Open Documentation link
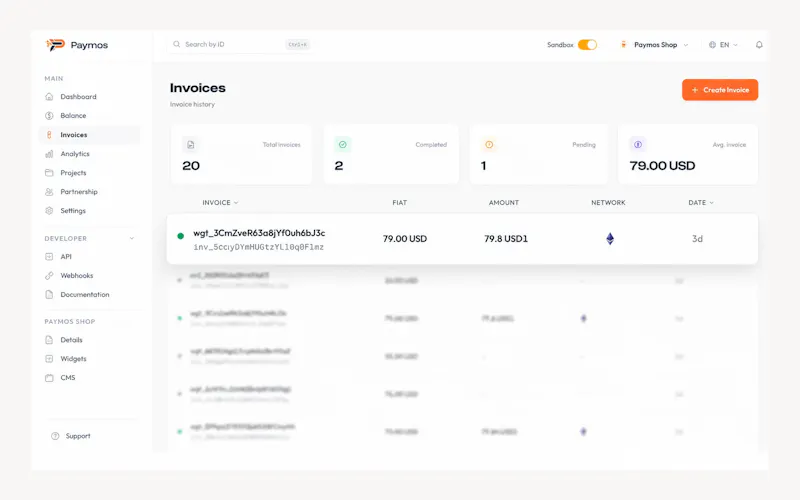 89,294
